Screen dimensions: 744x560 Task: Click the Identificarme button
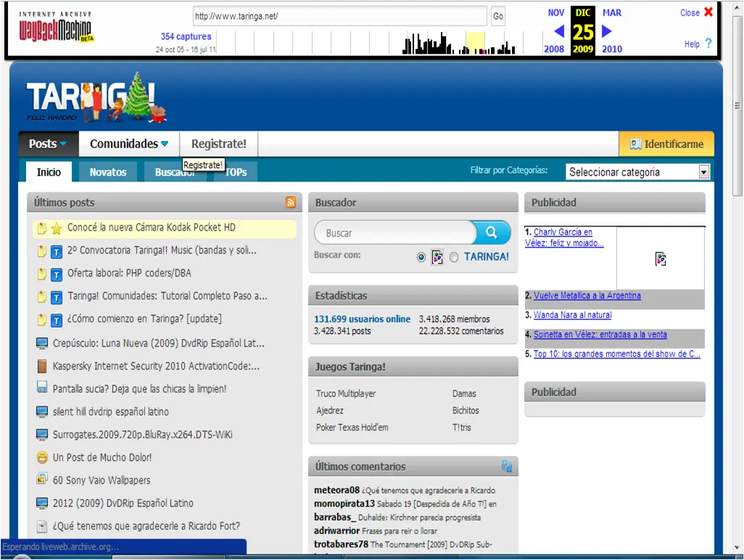666,144
